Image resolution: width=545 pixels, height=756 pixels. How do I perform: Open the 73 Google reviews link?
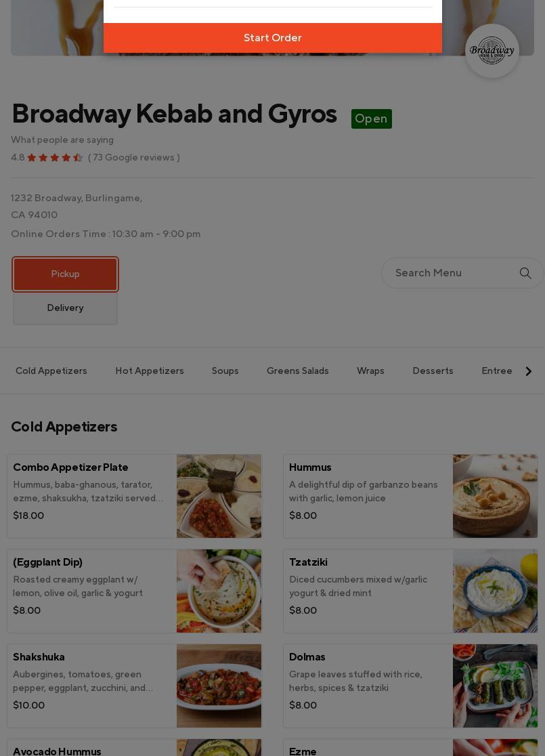click(x=134, y=158)
